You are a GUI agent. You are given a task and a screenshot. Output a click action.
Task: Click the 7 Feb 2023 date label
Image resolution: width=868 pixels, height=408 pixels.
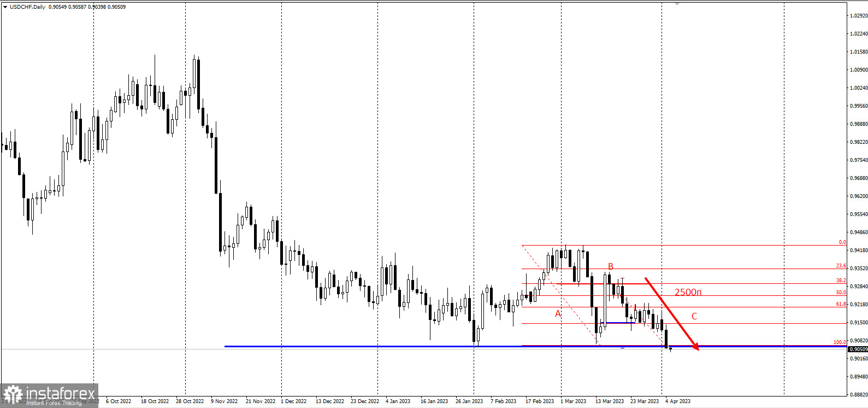point(503,401)
